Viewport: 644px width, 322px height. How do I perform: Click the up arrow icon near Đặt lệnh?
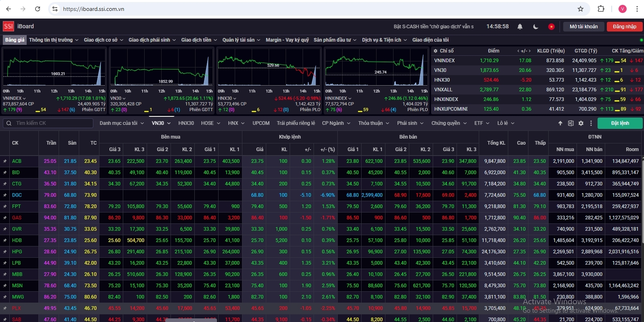point(560,123)
